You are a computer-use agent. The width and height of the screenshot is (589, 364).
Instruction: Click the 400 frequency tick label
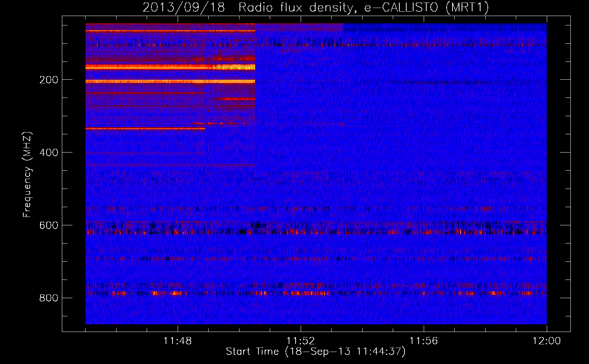48,153
